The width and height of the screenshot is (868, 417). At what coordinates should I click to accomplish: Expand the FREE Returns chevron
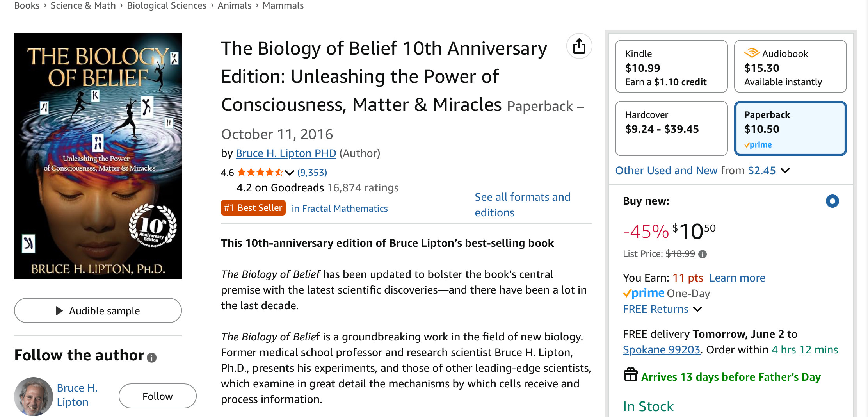pyautogui.click(x=697, y=309)
